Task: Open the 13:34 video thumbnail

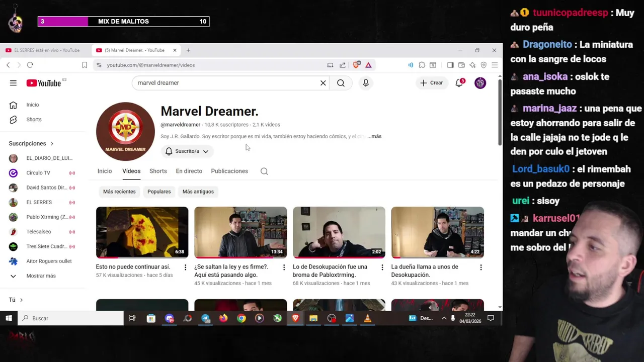Action: pos(240,232)
